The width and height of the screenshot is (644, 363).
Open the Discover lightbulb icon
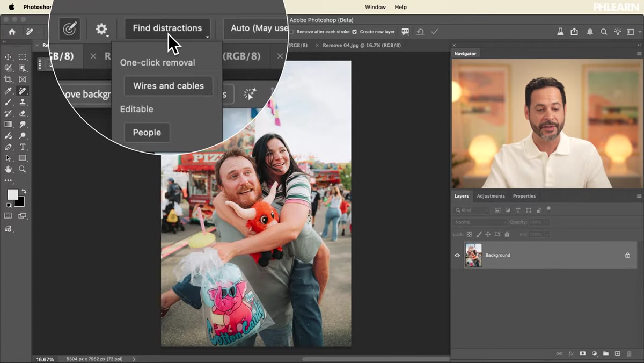[618, 32]
